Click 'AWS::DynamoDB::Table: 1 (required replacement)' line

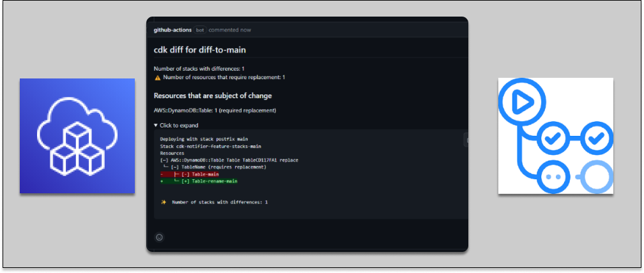click(215, 110)
